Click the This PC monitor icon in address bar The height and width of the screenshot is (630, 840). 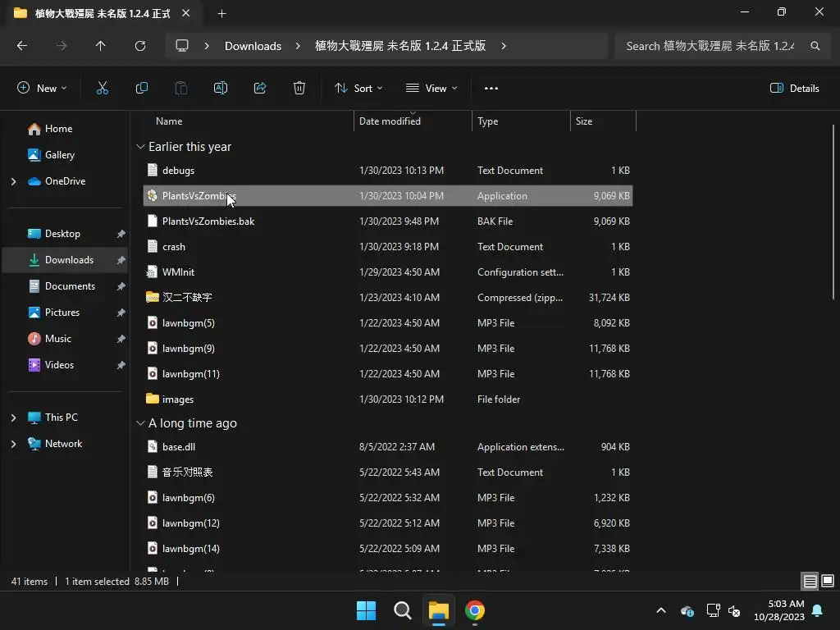(182, 46)
